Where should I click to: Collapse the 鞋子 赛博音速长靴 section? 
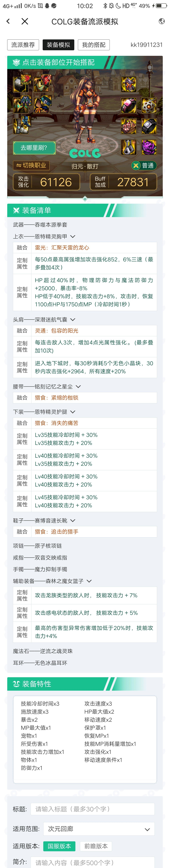[73, 521]
